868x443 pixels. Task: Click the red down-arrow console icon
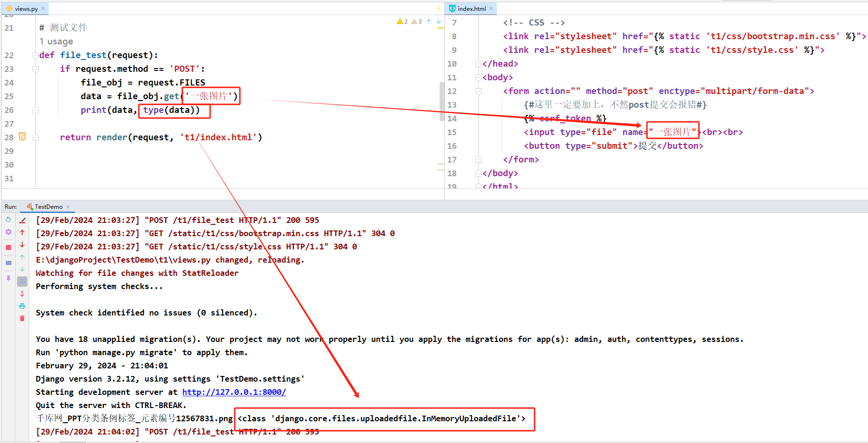[22, 245]
